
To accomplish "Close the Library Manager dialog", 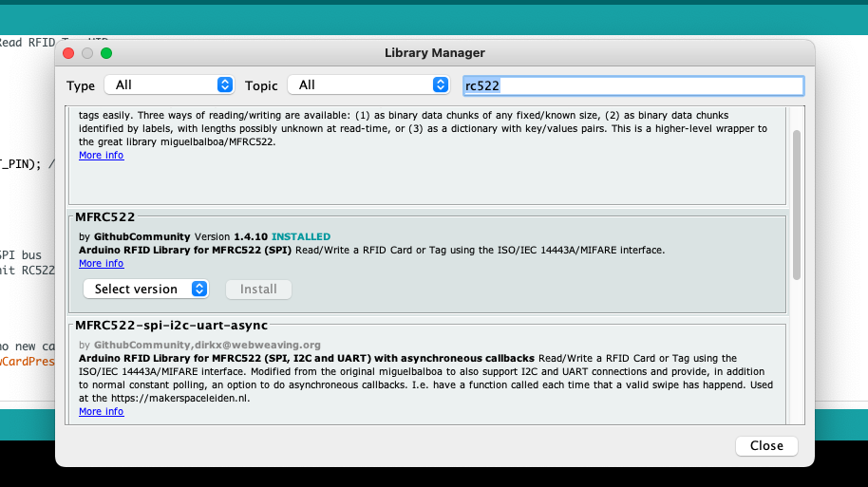I will coord(766,445).
